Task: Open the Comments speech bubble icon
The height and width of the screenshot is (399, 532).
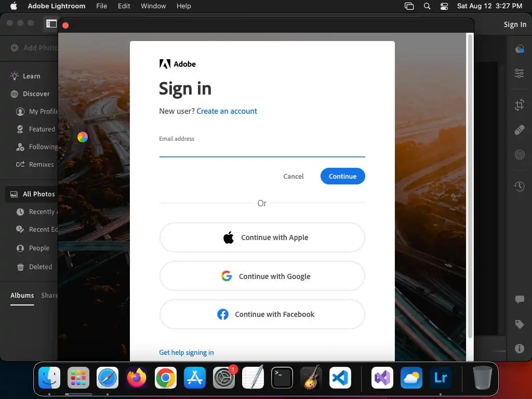Action: click(x=520, y=299)
